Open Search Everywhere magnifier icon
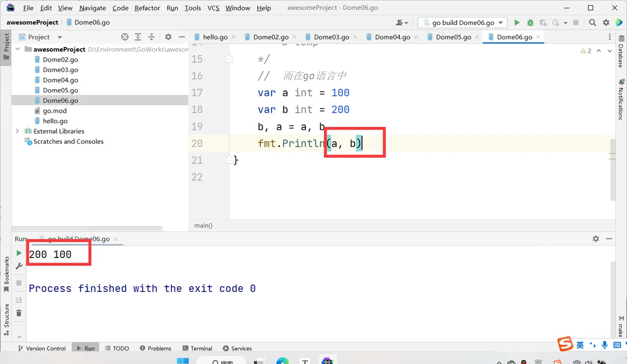The width and height of the screenshot is (627, 364). [x=593, y=22]
